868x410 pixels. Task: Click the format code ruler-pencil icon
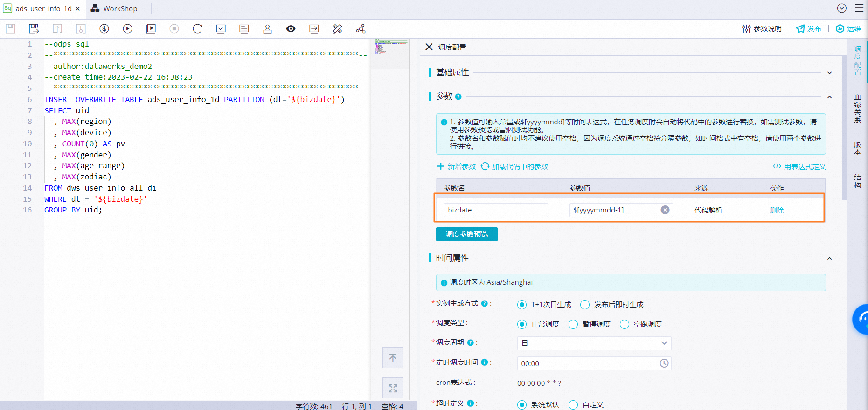337,29
